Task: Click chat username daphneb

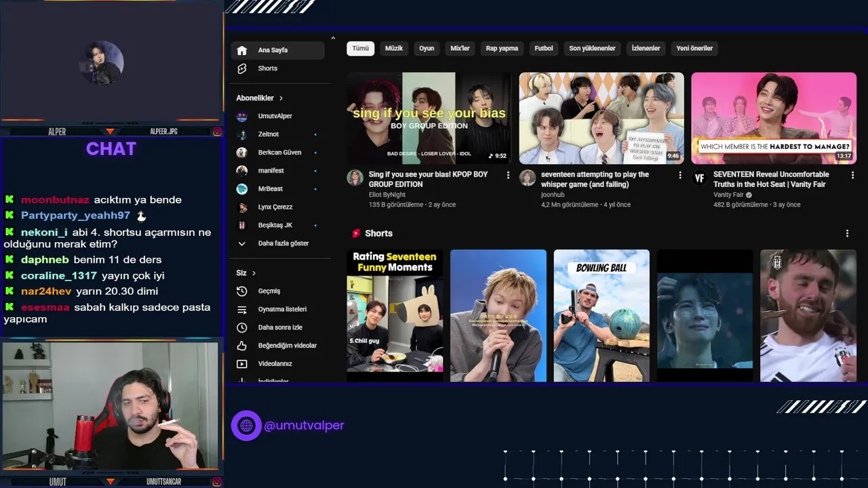Action: point(45,260)
